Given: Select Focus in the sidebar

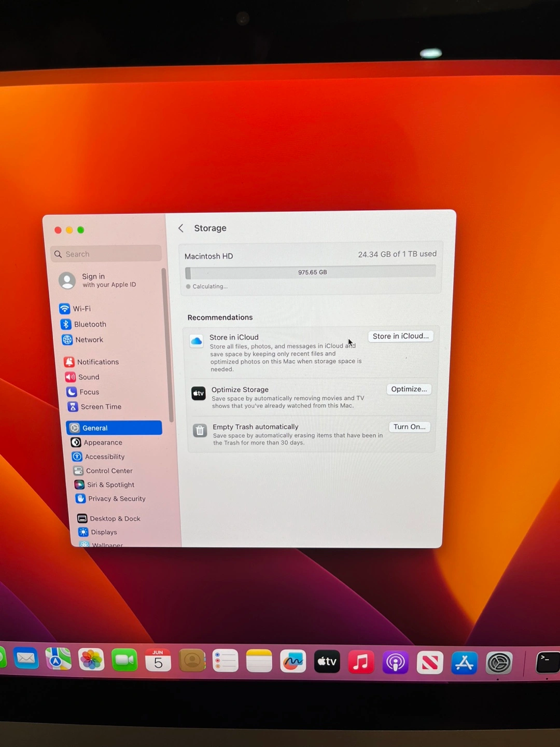Looking at the screenshot, I should 89,392.
